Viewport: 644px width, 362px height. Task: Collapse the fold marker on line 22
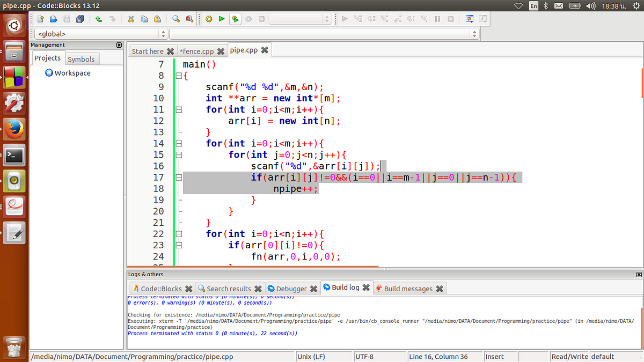(179, 234)
